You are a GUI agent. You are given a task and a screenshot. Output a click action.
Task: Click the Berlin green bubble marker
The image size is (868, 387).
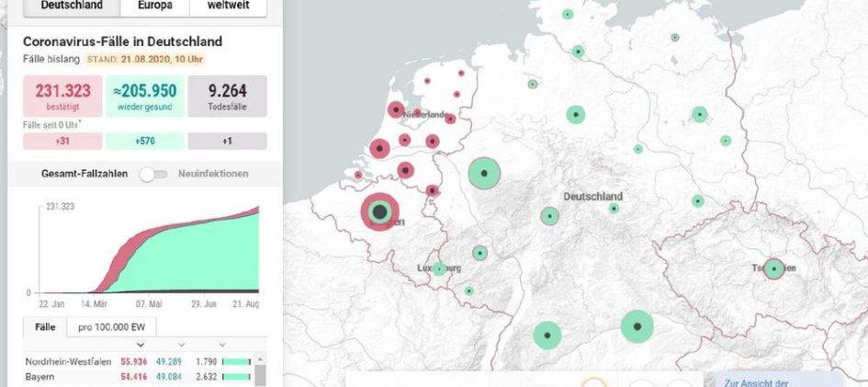click(700, 115)
